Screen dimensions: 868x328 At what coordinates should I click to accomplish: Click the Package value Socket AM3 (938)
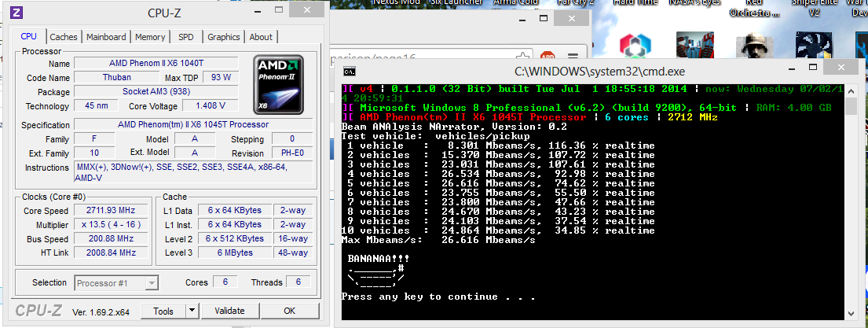[x=156, y=91]
